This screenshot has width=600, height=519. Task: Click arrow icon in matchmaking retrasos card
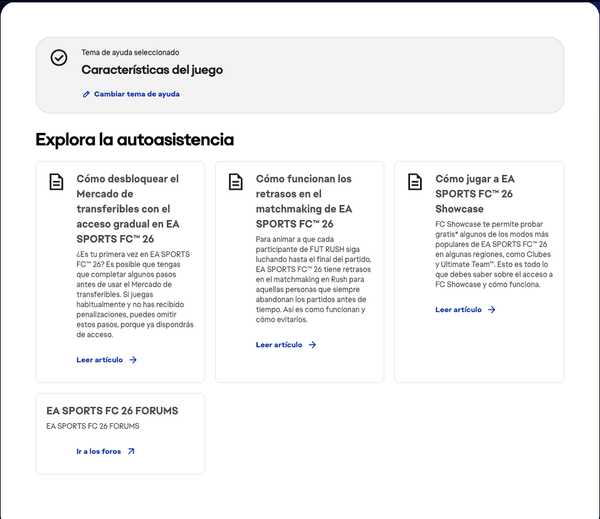pyautogui.click(x=312, y=345)
